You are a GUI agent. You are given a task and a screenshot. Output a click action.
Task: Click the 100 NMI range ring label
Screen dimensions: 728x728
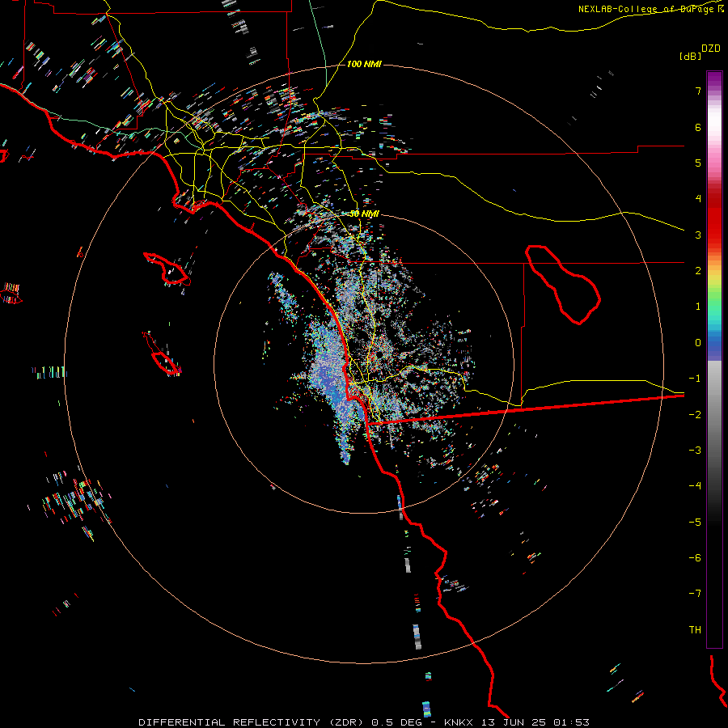click(364, 64)
